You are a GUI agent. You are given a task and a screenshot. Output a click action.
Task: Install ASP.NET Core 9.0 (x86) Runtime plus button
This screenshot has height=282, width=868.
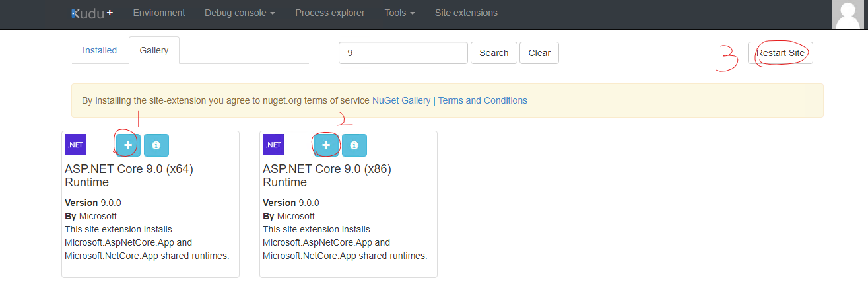click(326, 145)
